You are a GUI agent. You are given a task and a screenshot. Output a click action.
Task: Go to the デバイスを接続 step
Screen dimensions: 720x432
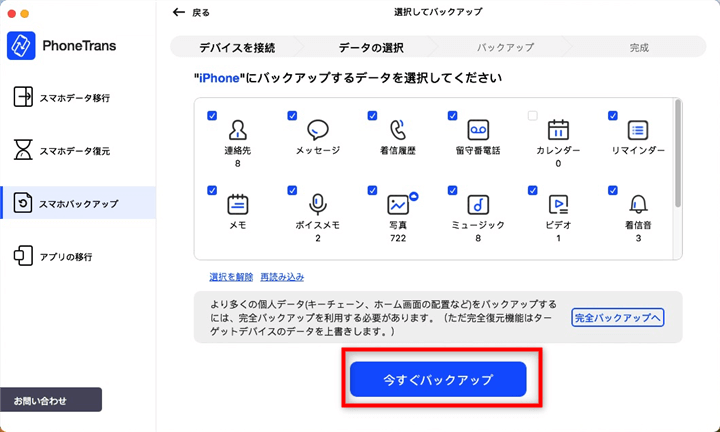237,47
